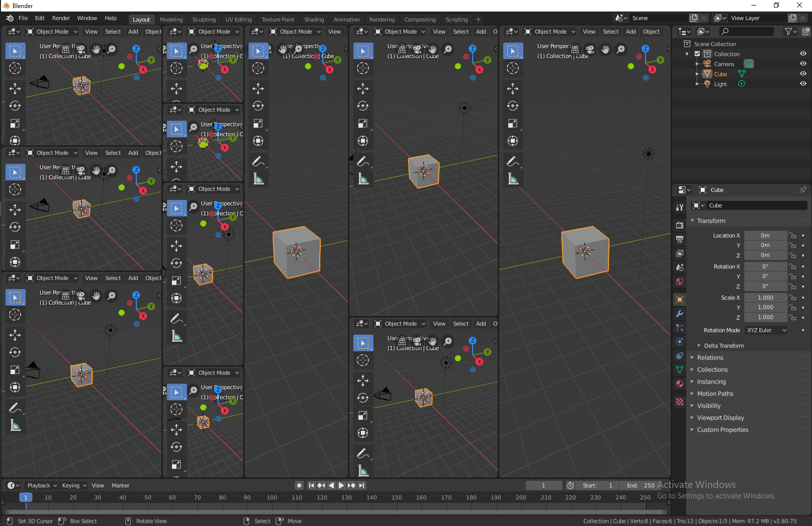
Task: Activate the Measure tool
Action: pos(15,425)
